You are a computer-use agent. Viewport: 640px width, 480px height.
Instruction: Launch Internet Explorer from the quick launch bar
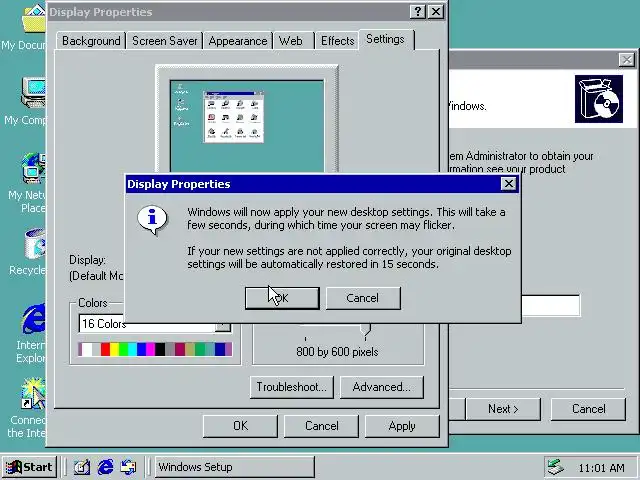(106, 467)
